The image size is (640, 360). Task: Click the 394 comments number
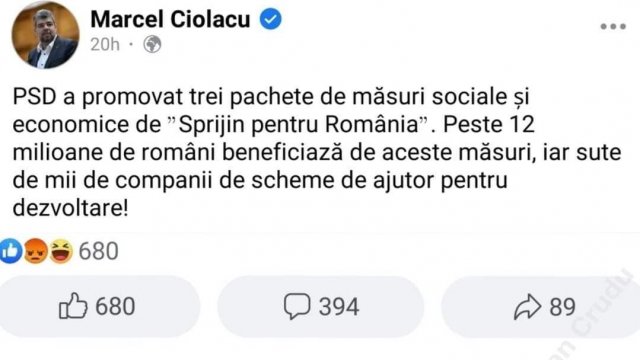pos(339,307)
